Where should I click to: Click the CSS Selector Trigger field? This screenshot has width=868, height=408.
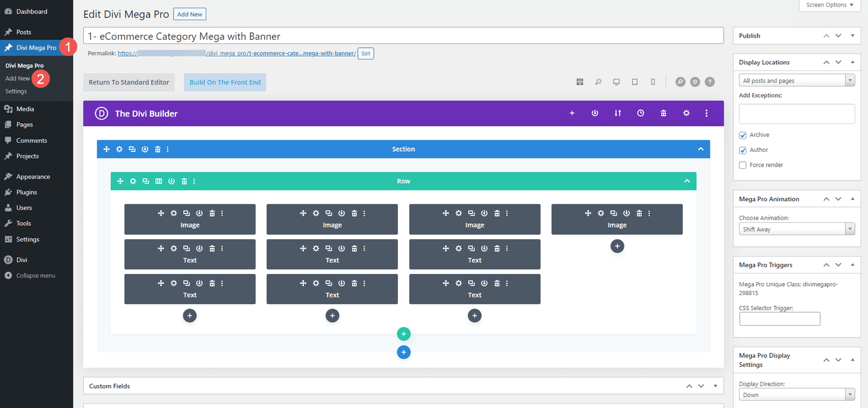coord(779,319)
